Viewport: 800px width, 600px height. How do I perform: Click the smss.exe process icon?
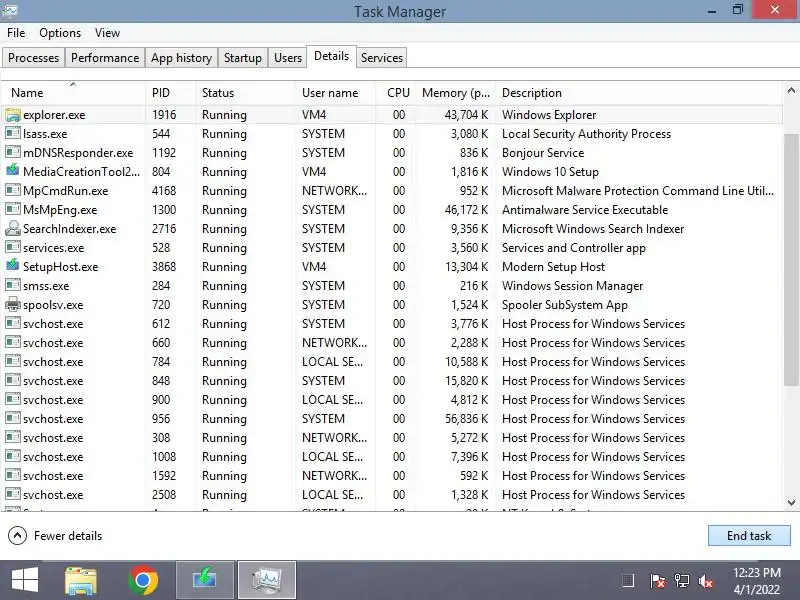(13, 286)
